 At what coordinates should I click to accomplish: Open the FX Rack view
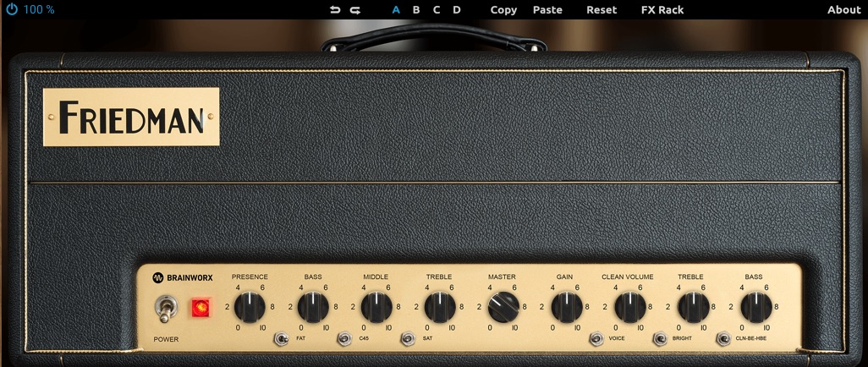coord(662,10)
